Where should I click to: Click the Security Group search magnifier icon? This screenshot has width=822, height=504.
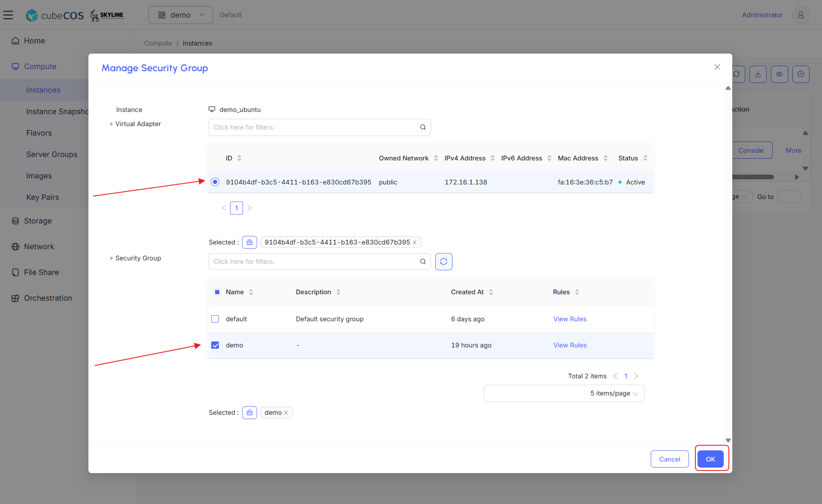(x=423, y=262)
